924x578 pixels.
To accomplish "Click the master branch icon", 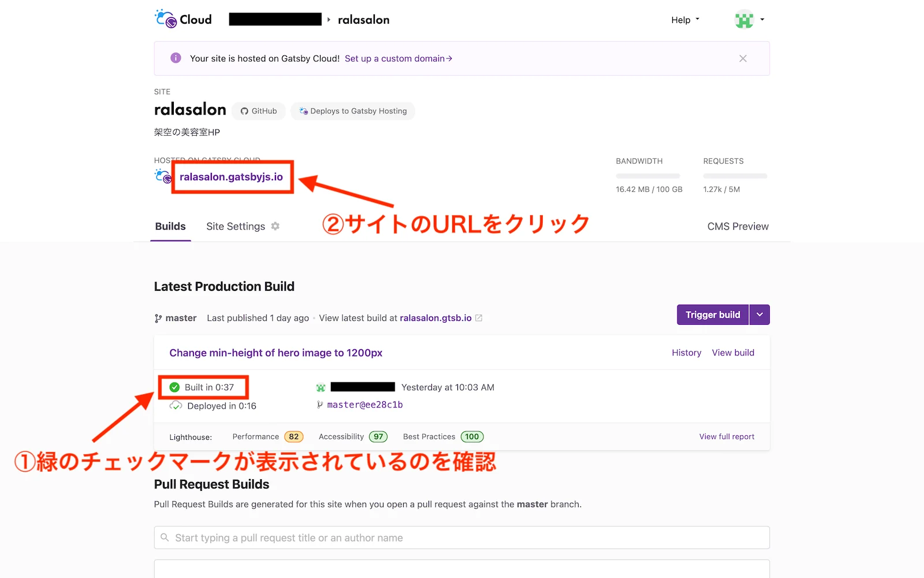I will (x=158, y=318).
